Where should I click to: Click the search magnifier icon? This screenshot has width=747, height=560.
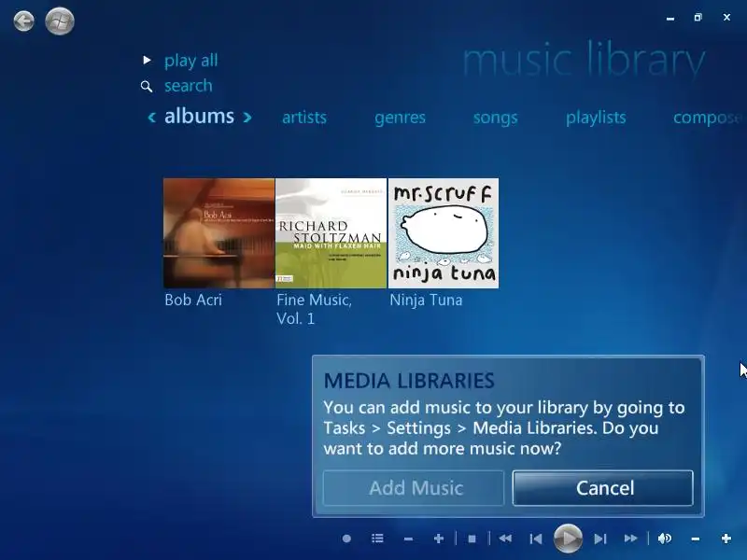pyautogui.click(x=147, y=86)
